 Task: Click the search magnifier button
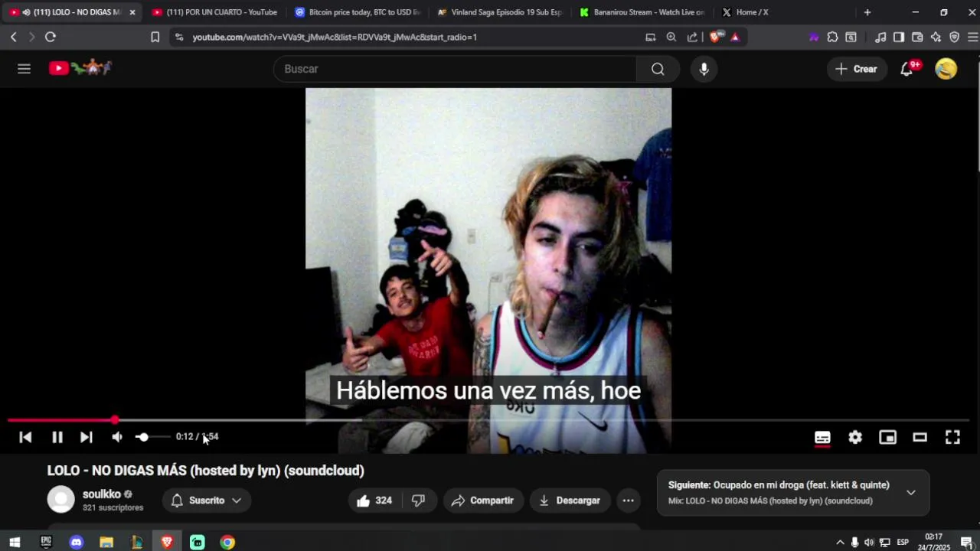pos(658,69)
